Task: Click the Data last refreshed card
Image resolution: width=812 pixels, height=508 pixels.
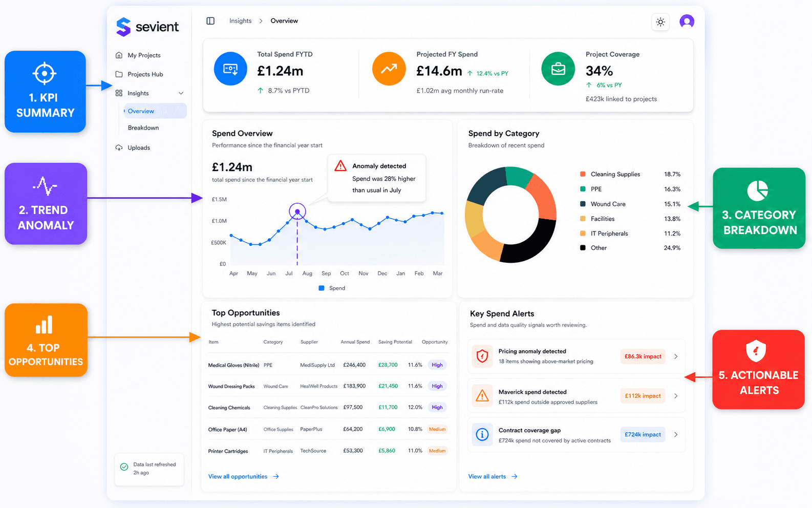Action: (149, 469)
